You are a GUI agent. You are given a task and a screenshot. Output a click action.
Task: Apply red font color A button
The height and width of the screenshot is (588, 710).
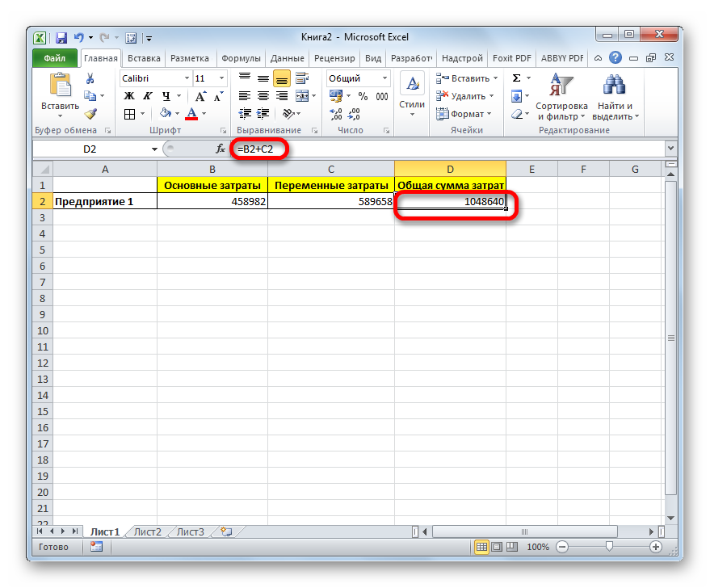[192, 113]
